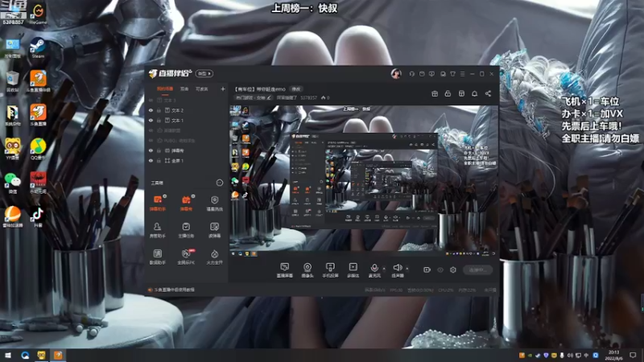
Task: Open the 弹幕助手 tool in toolbox
Action: coord(158,204)
